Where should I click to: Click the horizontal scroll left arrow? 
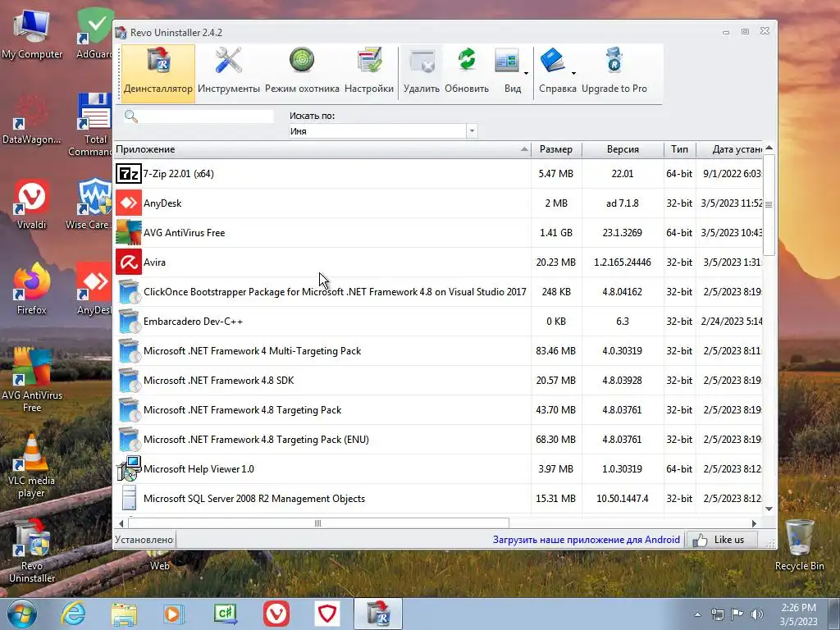pyautogui.click(x=121, y=523)
